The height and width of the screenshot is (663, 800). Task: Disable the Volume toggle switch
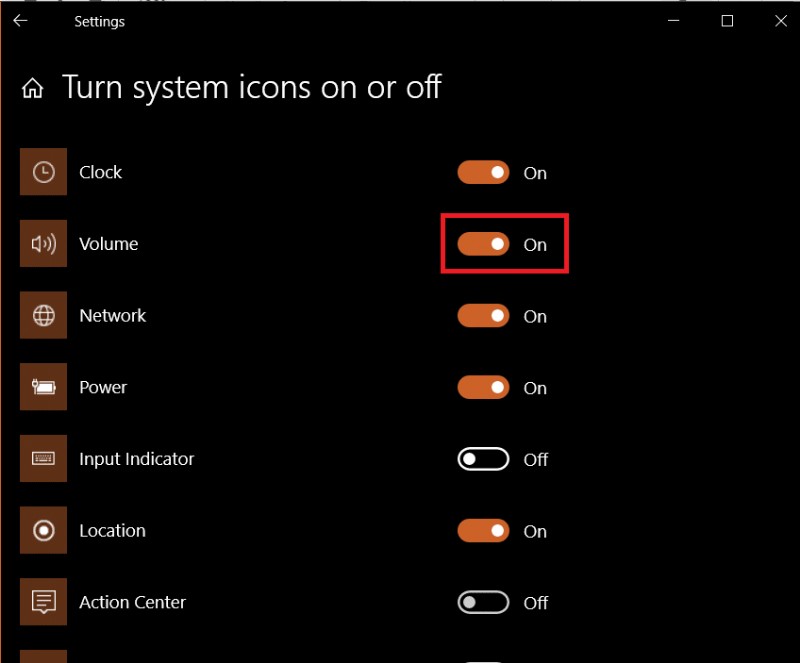(483, 244)
